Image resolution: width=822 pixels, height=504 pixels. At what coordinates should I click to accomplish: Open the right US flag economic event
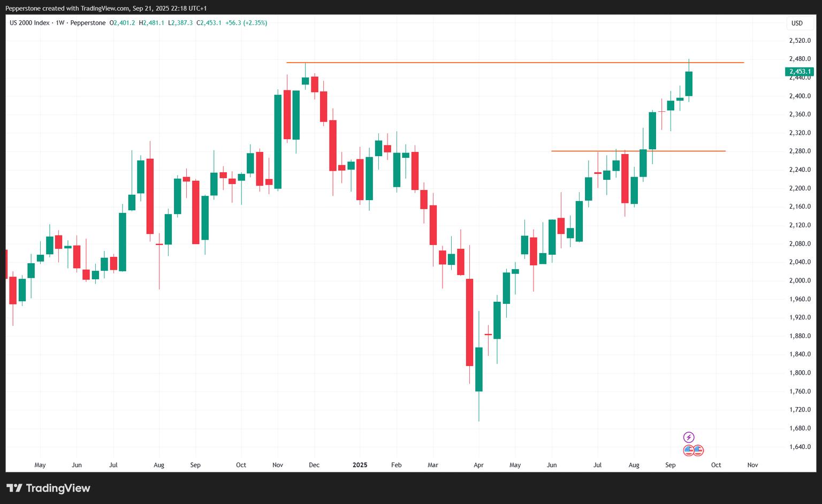click(x=698, y=450)
